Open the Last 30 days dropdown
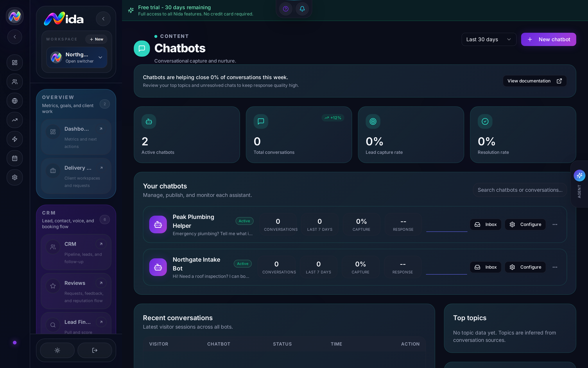This screenshot has height=368, width=588. [489, 39]
